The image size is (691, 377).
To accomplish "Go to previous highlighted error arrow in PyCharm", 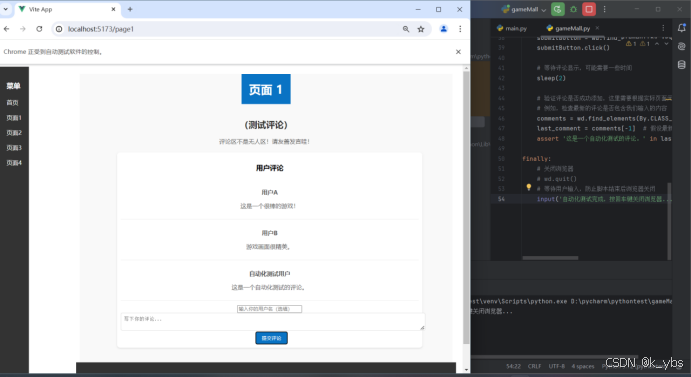I will coord(657,44).
